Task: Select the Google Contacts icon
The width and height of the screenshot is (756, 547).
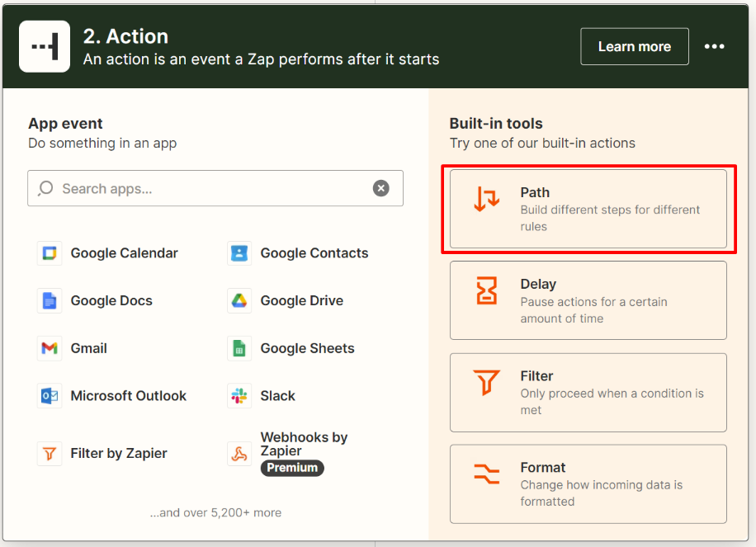Action: [239, 253]
